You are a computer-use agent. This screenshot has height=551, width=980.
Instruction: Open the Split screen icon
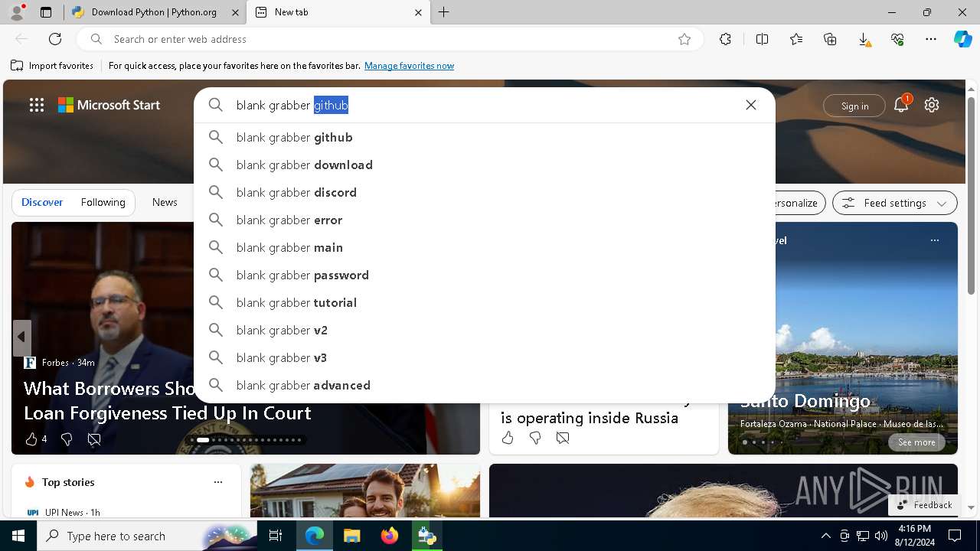click(x=762, y=39)
